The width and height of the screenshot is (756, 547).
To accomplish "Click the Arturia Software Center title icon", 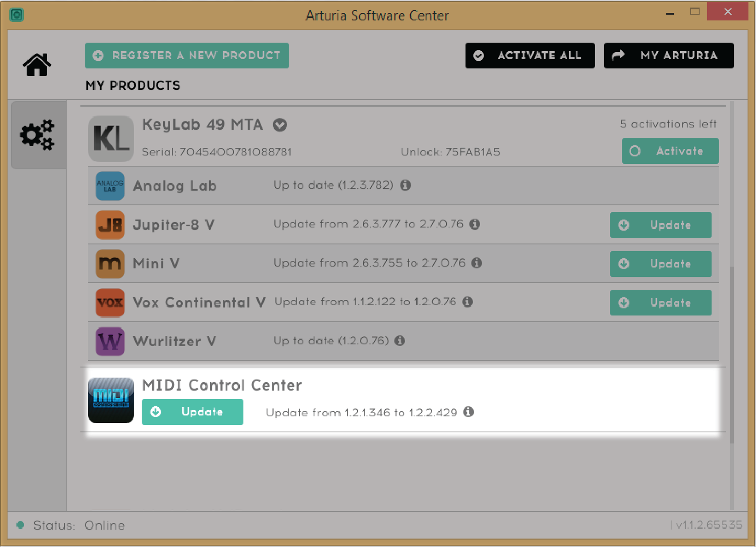I will click(x=16, y=15).
